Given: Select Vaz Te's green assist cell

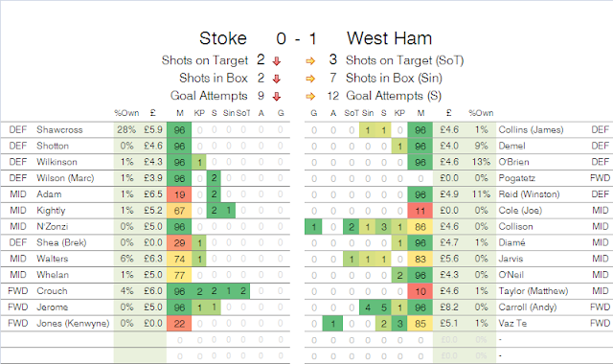Looking at the screenshot, I should tap(332, 324).
